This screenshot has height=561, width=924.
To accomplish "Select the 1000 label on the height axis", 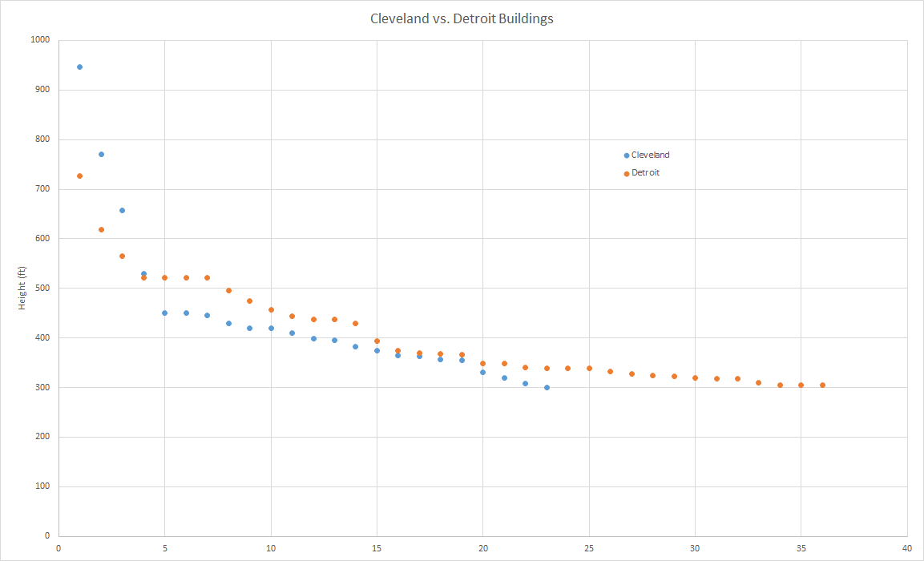I will point(41,40).
